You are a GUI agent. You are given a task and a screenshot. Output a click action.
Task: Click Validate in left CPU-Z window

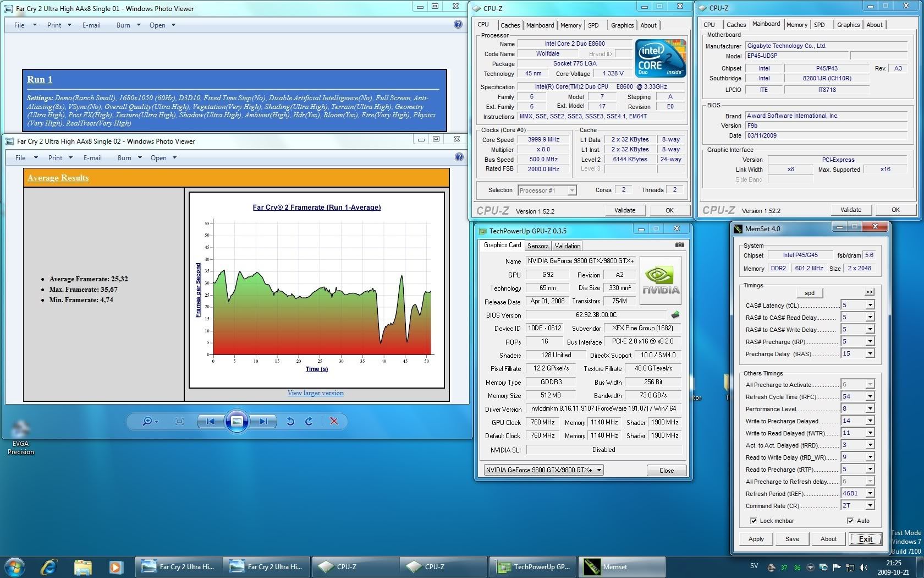(625, 210)
